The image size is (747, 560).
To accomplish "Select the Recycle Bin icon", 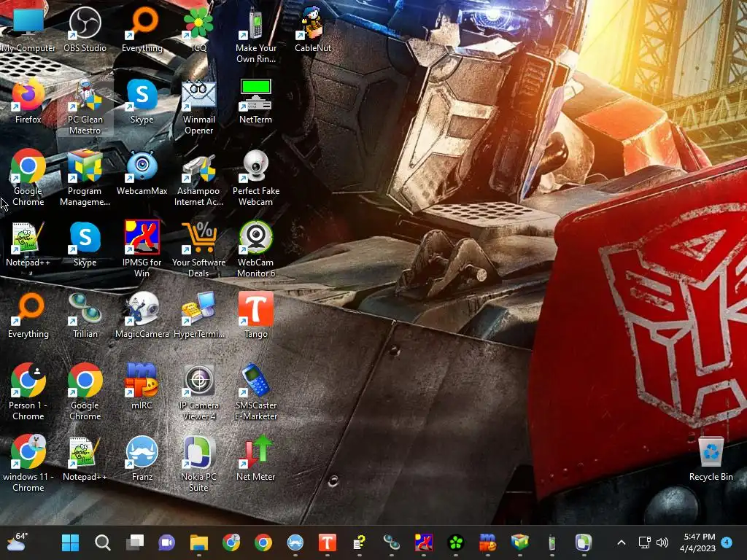I will coord(711,458).
